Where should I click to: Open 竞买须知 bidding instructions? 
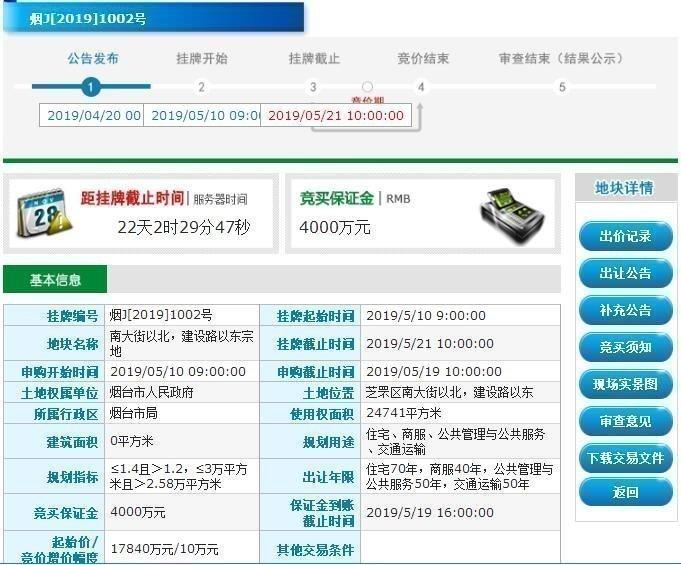[x=625, y=347]
